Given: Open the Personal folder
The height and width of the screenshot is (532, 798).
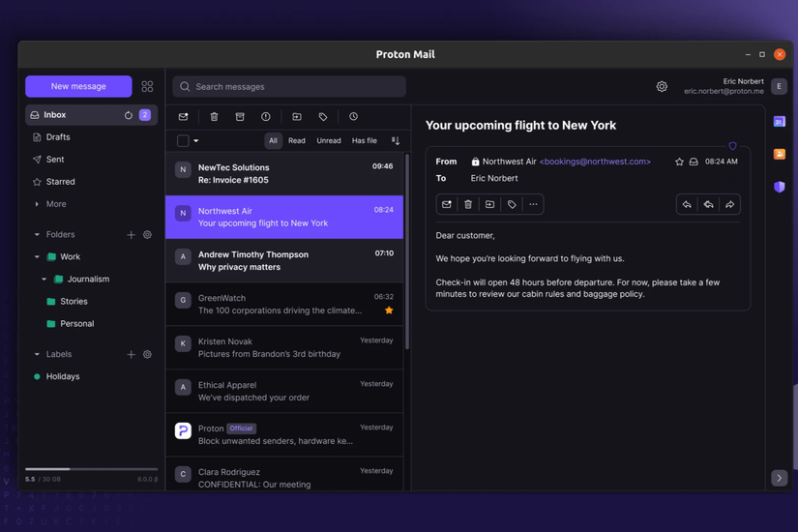Looking at the screenshot, I should click(x=91, y=324).
